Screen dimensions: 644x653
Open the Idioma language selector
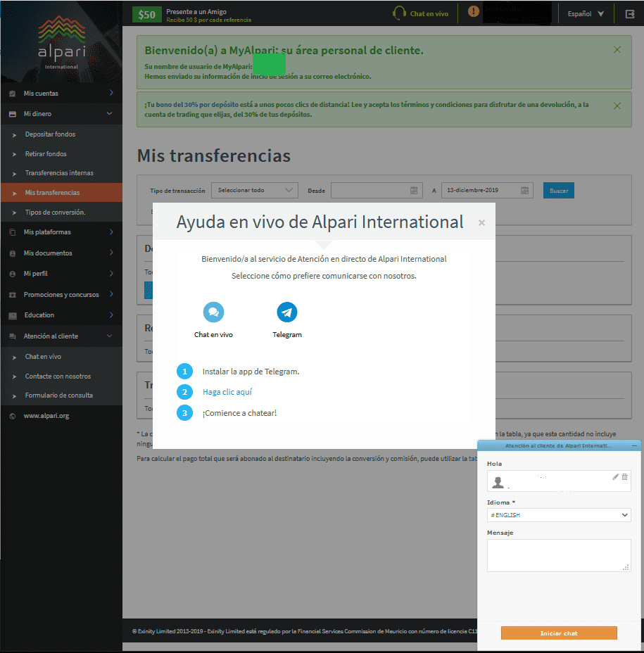pos(558,515)
